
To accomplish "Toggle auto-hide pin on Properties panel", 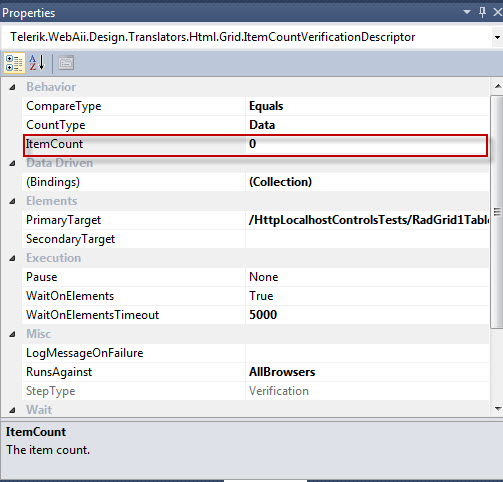I will (482, 13).
